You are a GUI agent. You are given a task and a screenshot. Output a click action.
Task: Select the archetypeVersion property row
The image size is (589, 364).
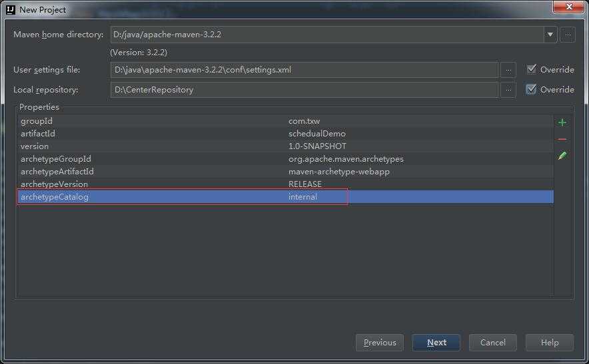(285, 184)
